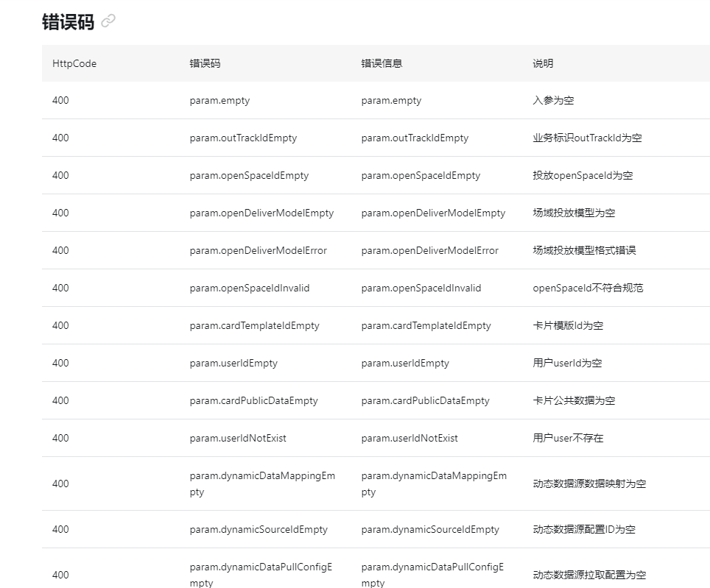This screenshot has height=588, width=710.
Task: Select error code param.dynamicDataMappingEmpty
Action: click(x=262, y=484)
